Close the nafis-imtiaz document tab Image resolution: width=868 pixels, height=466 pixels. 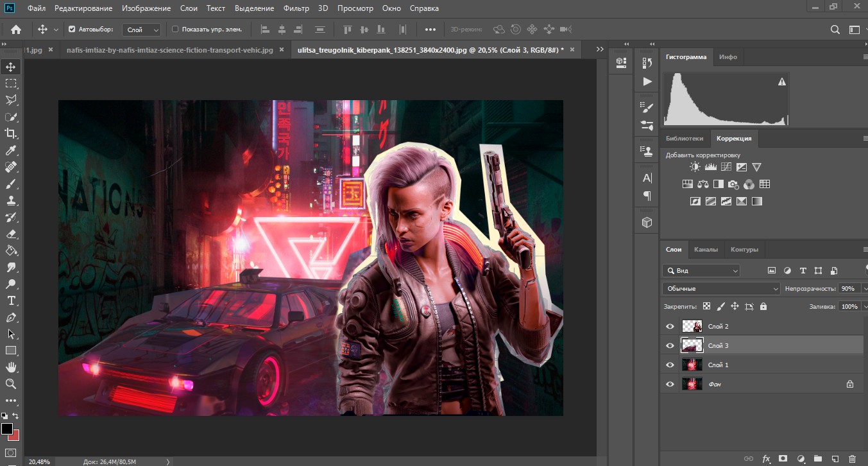282,49
